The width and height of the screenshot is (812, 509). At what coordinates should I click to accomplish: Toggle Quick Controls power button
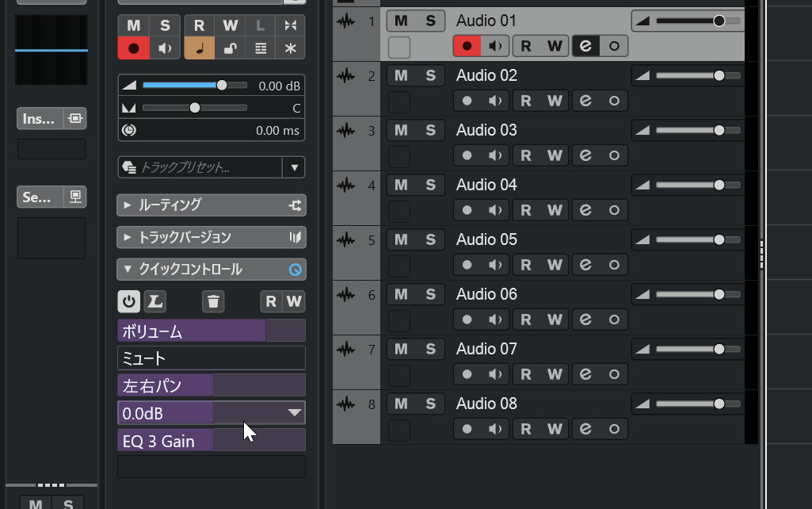pos(128,301)
